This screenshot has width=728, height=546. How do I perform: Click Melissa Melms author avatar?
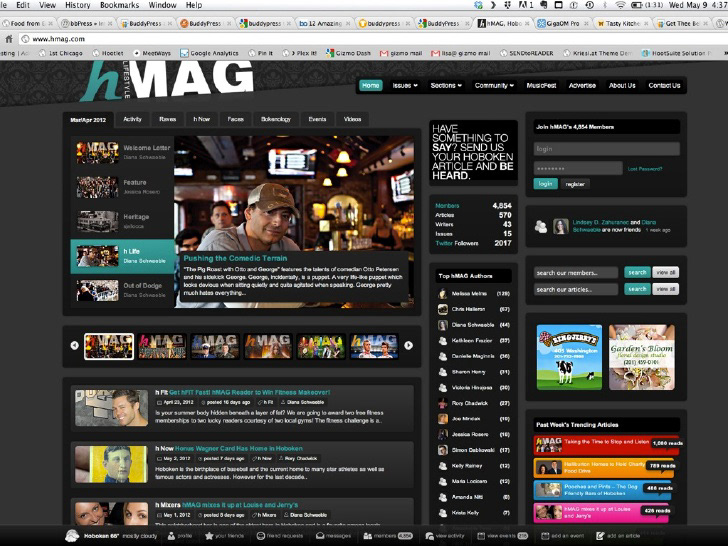[442, 293]
